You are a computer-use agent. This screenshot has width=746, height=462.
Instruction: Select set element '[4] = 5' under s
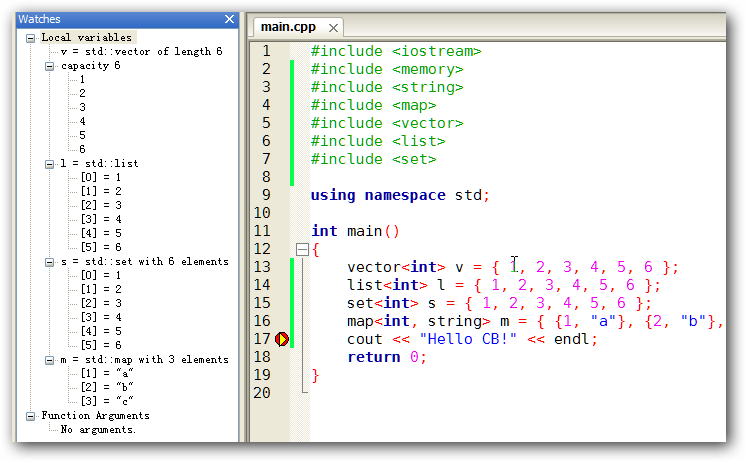101,331
